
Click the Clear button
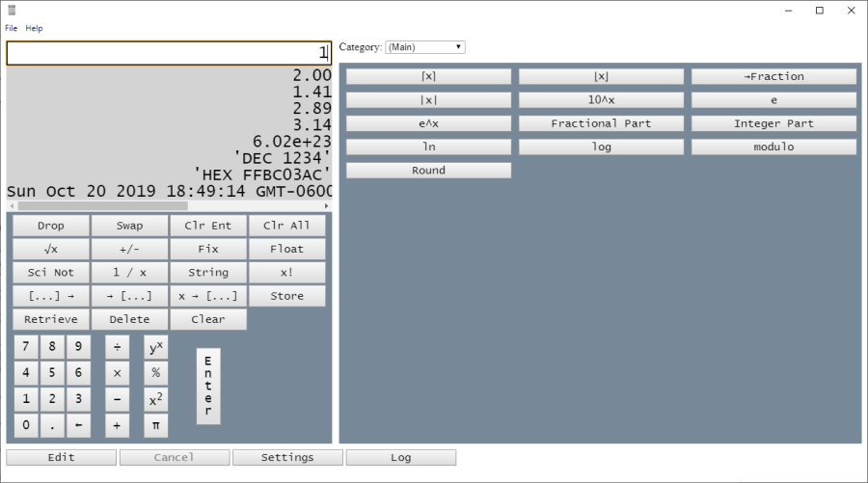(x=208, y=319)
